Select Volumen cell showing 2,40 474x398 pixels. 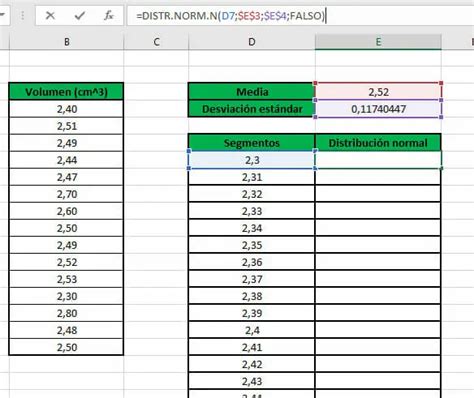[x=66, y=109]
